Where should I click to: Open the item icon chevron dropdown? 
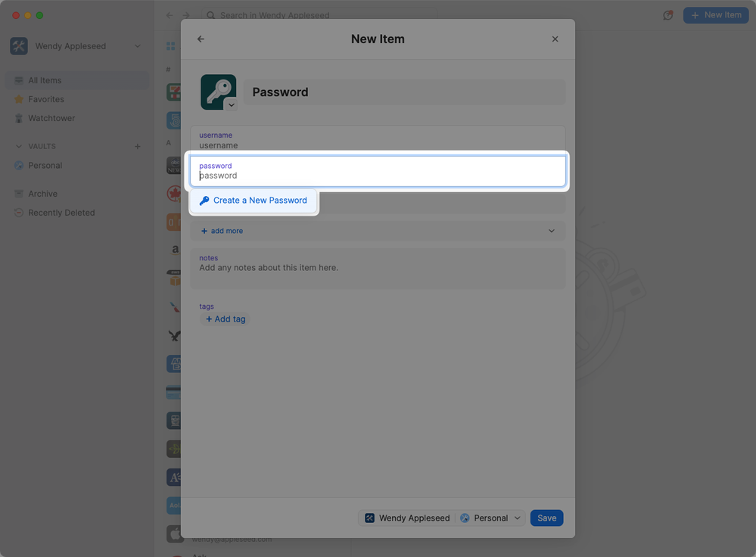pos(231,105)
